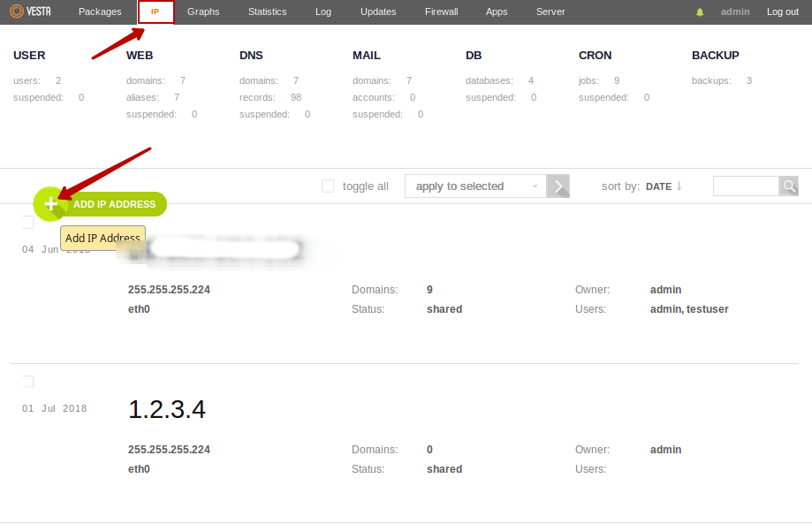812x524 pixels.
Task: Open the WEB section heading
Action: coord(140,56)
